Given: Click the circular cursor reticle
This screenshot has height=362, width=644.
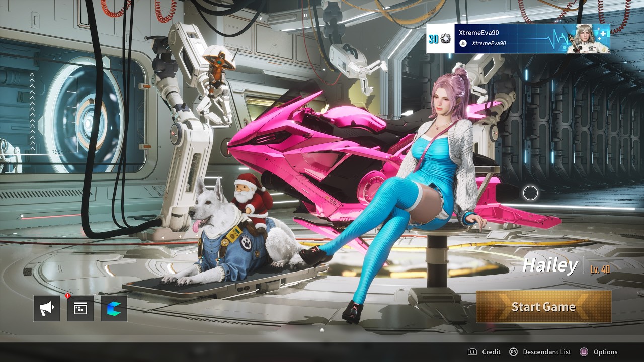Looking at the screenshot, I should click(530, 193).
